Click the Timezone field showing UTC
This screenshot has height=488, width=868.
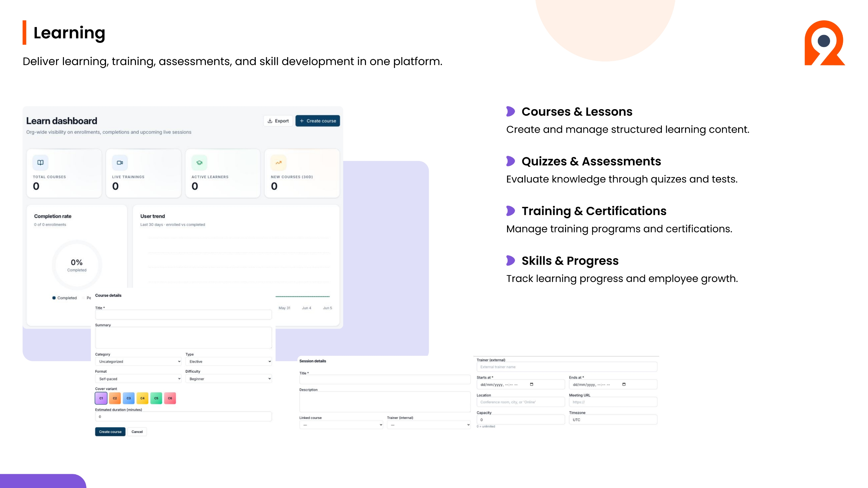pos(613,420)
